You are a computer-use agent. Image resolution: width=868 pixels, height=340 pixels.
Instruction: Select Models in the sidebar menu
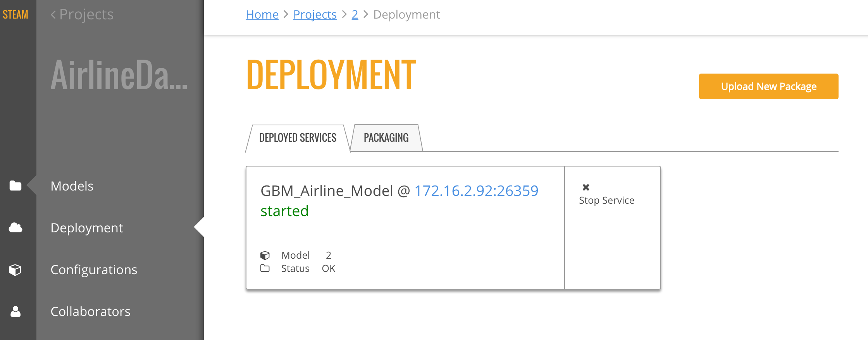click(72, 186)
